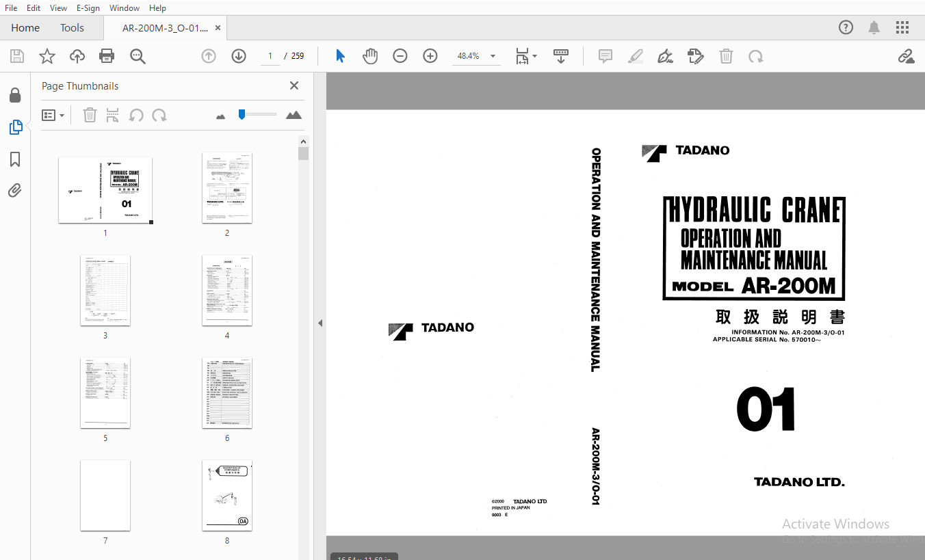This screenshot has width=925, height=560.
Task: Open the Help question mark icon
Action: (846, 27)
